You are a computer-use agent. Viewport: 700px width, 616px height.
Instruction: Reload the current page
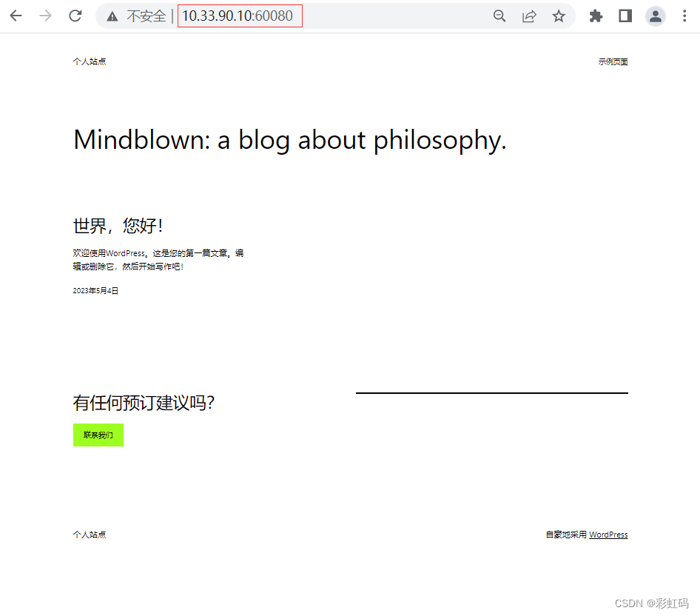click(x=75, y=16)
